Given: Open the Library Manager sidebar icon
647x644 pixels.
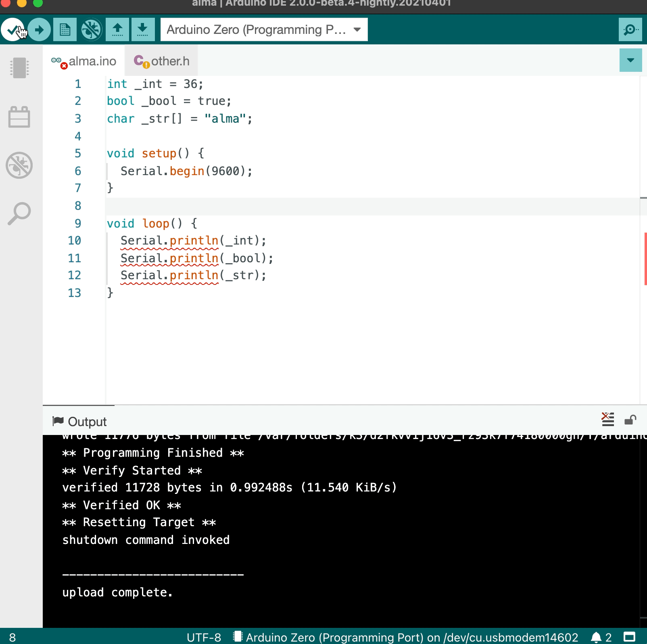Looking at the screenshot, I should point(19,117).
